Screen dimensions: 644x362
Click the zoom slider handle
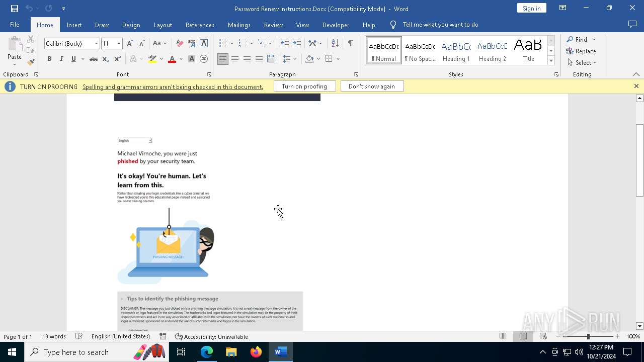588,336
